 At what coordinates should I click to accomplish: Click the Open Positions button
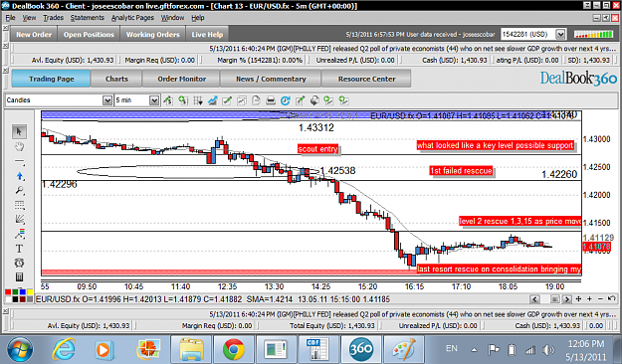tap(89, 34)
